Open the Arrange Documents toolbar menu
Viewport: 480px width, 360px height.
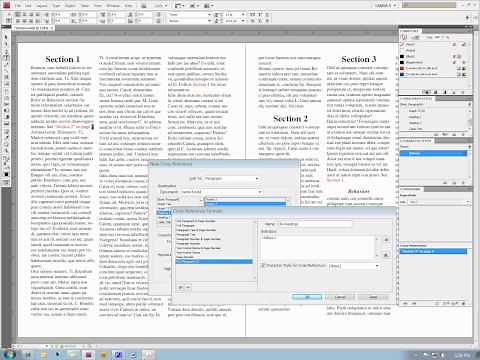208,6
